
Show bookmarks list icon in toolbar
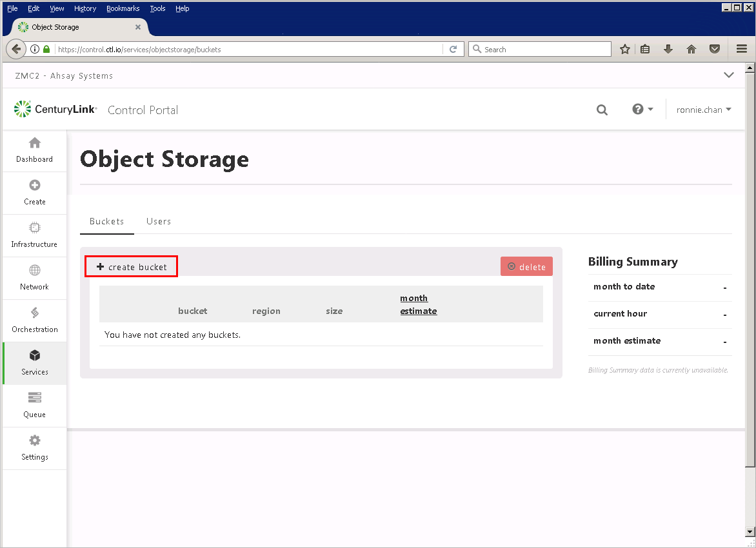[x=645, y=49]
